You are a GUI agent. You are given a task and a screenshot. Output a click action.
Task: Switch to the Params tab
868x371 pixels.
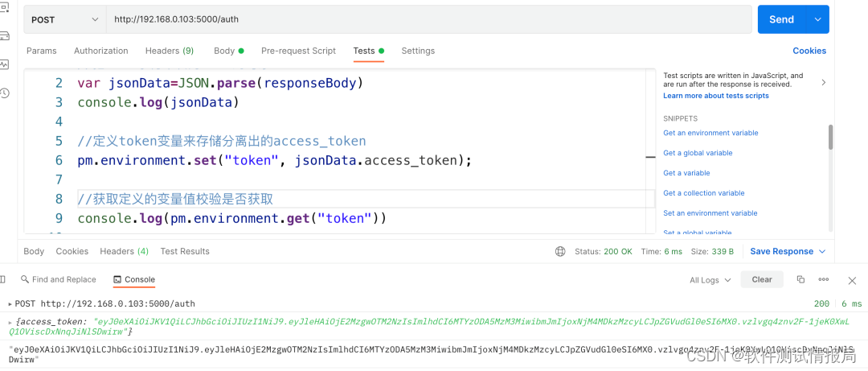[x=42, y=51]
